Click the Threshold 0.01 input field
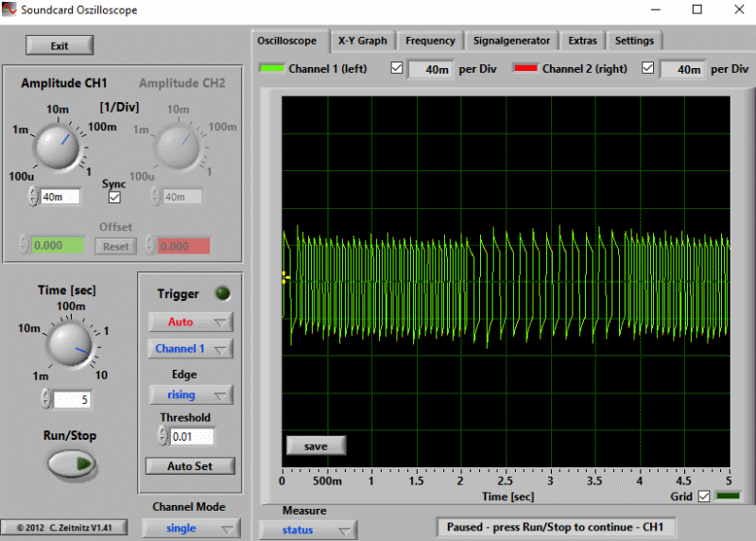Viewport: 756px width, 541px height. [193, 437]
